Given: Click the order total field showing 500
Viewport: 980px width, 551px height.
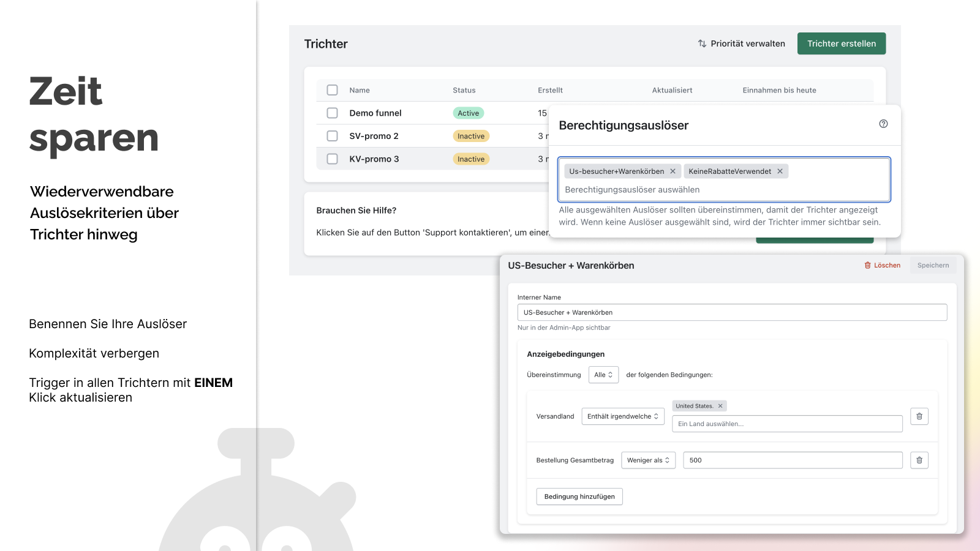Looking at the screenshot, I should point(793,460).
